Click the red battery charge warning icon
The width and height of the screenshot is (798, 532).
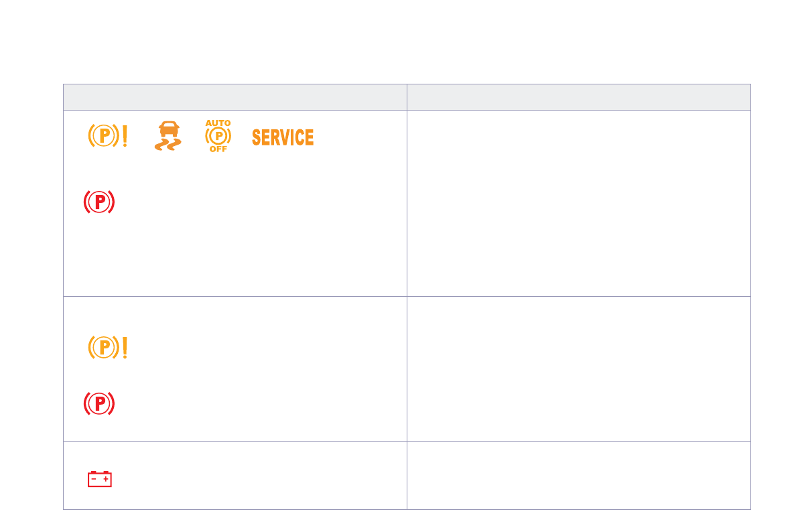[x=100, y=478]
